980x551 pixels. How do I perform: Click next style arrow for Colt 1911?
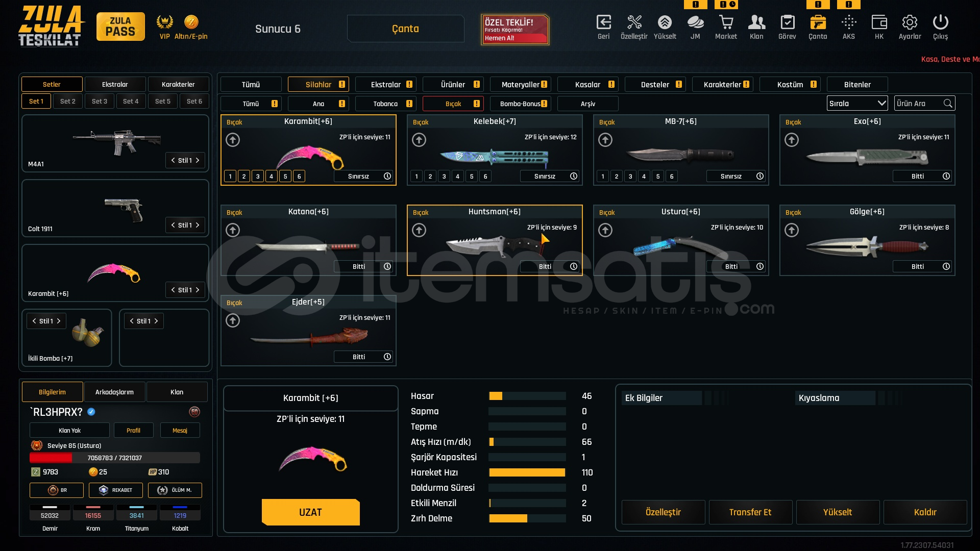click(x=198, y=225)
